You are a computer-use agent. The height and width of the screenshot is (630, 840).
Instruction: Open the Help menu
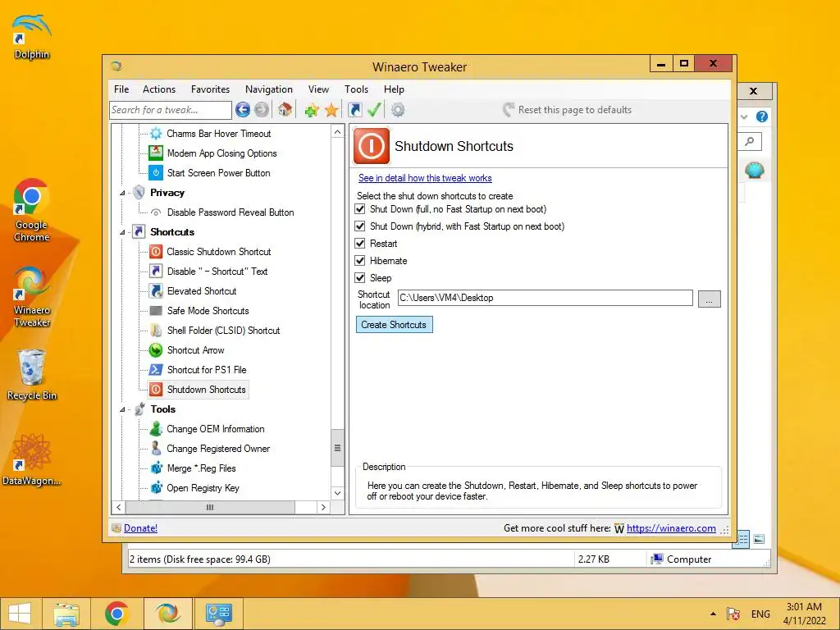(394, 89)
